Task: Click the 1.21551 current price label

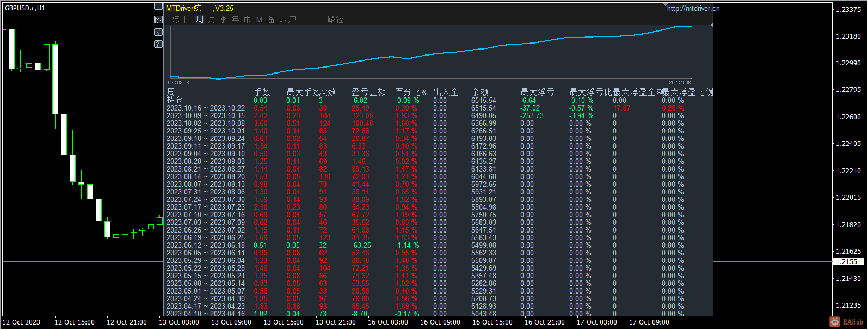Action: (x=848, y=261)
